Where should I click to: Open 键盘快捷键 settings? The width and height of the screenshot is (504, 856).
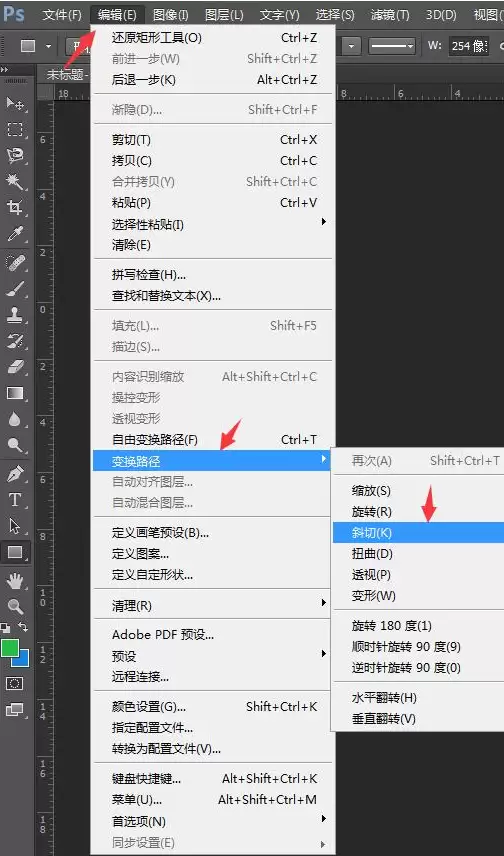coord(213,778)
